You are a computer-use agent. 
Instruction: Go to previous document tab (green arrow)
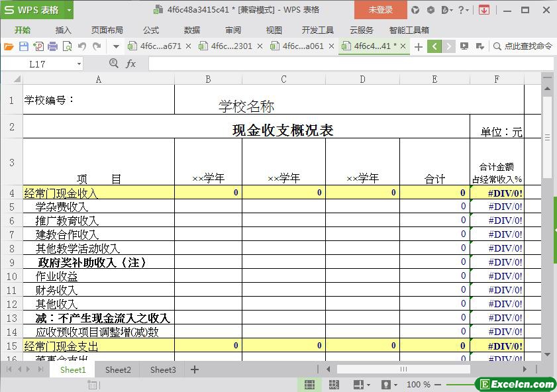click(x=434, y=46)
